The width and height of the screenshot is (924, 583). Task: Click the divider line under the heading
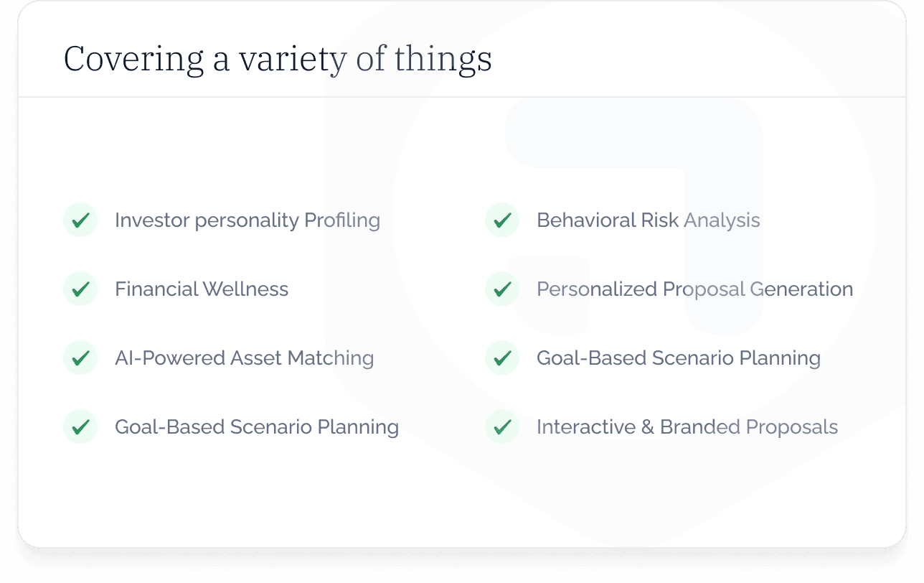tap(462, 96)
